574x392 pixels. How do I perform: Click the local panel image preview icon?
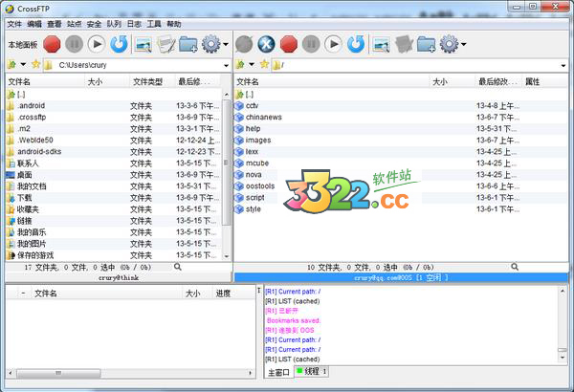[x=143, y=44]
